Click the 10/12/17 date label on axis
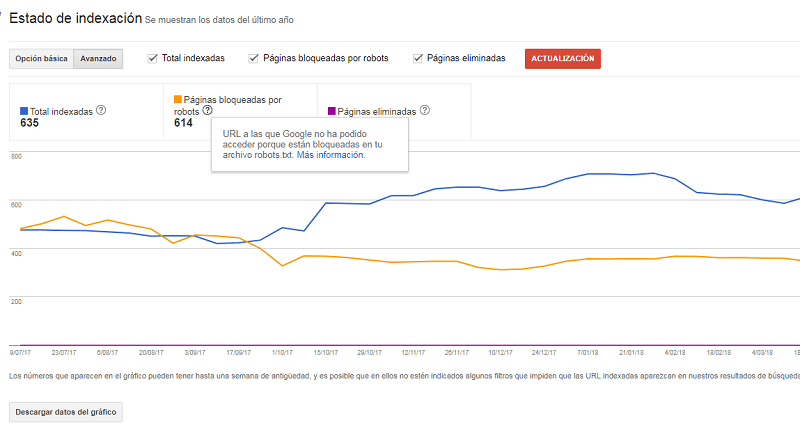This screenshot has height=439, width=800. [x=501, y=352]
